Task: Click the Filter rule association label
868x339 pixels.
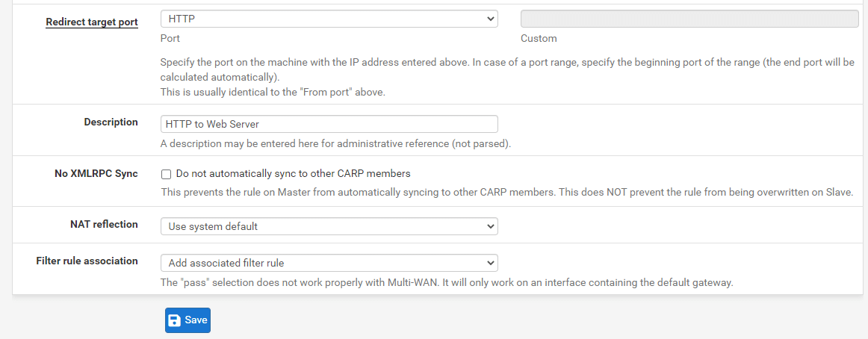Action: point(87,261)
